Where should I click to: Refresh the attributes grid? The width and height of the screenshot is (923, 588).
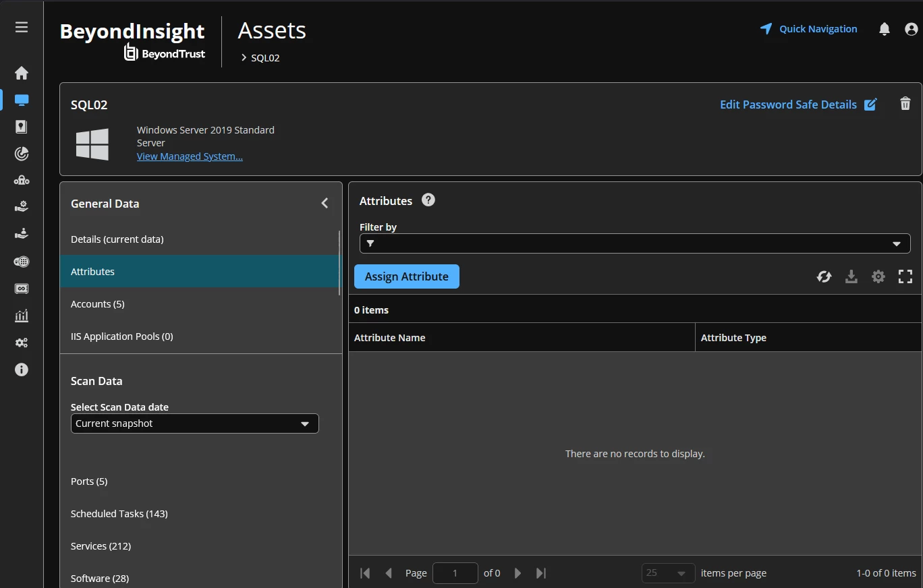pos(824,276)
